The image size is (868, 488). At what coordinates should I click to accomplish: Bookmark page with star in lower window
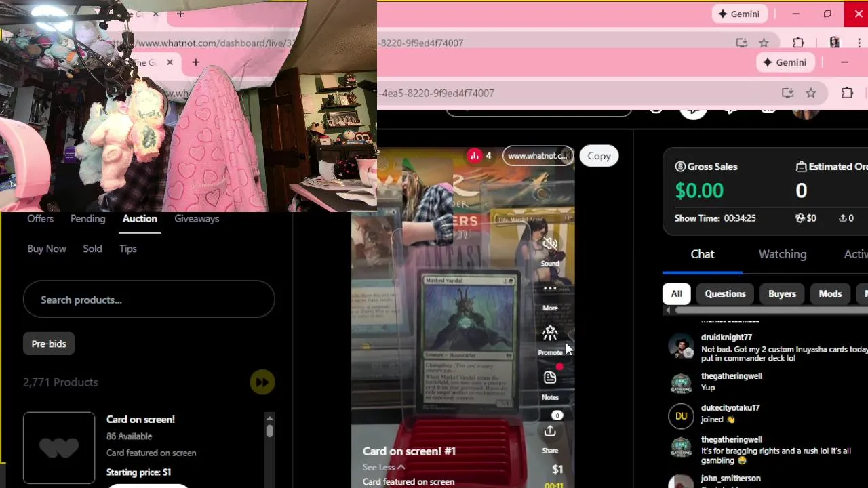[x=811, y=93]
